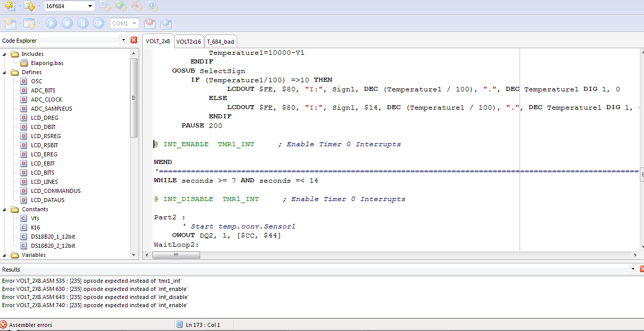Click the red X gear icon
Screen dimensions: 644x331
click(137, 6)
